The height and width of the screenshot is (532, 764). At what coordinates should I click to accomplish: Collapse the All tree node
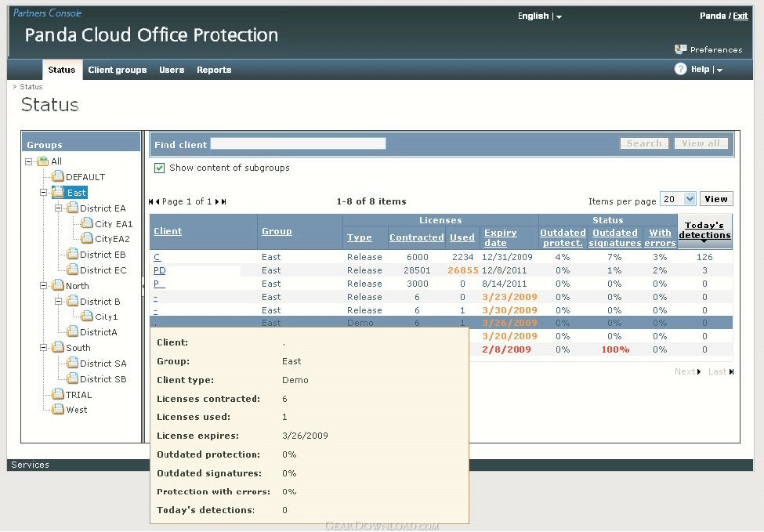[29, 161]
